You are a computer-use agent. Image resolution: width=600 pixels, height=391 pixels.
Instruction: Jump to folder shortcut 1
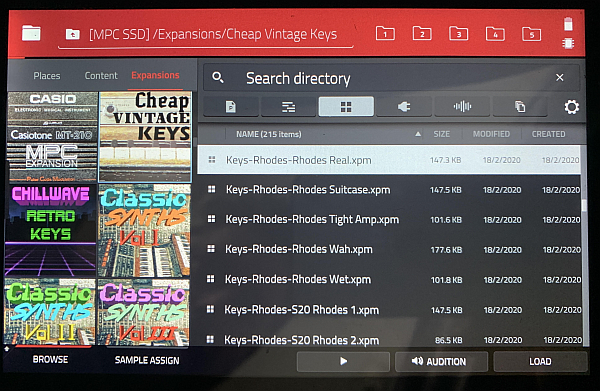[385, 33]
